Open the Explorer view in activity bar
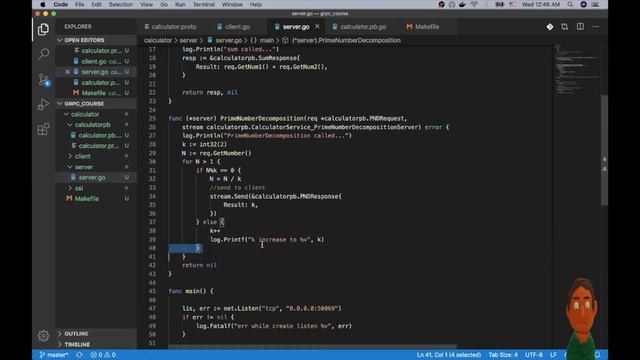Viewport: 640px width, 360px height. click(x=43, y=29)
